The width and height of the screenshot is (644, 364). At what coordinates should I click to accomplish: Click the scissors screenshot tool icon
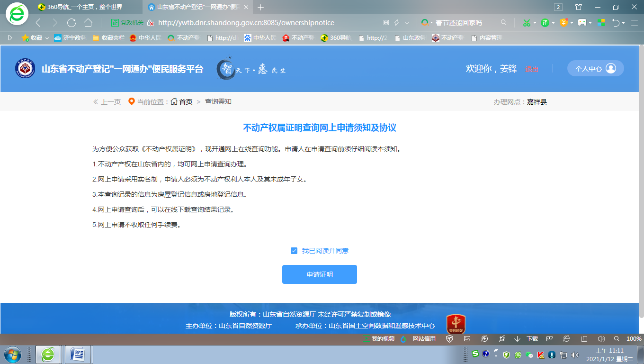click(x=526, y=23)
